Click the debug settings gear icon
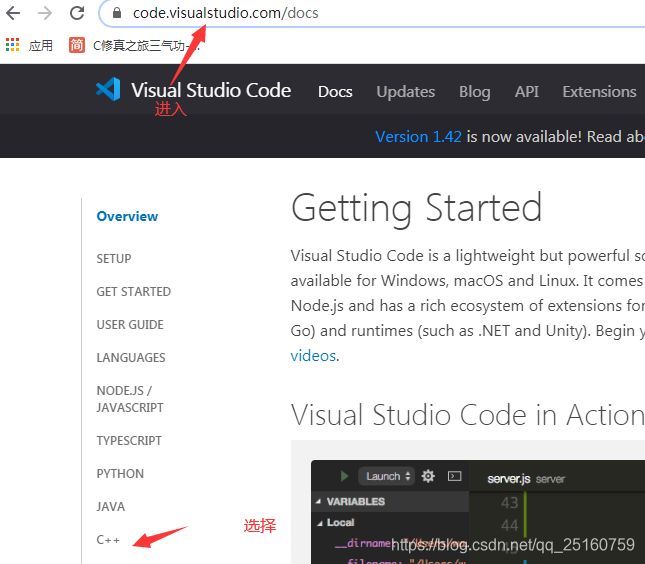 click(x=428, y=476)
